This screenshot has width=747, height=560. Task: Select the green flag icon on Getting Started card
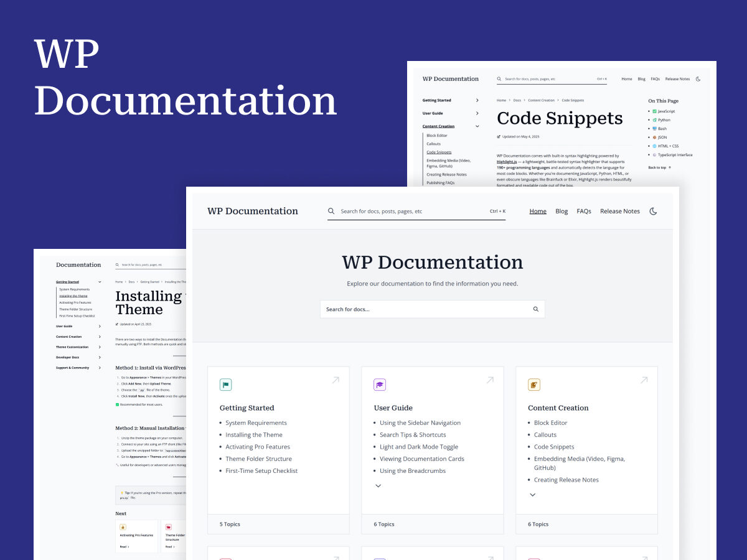pyautogui.click(x=225, y=384)
